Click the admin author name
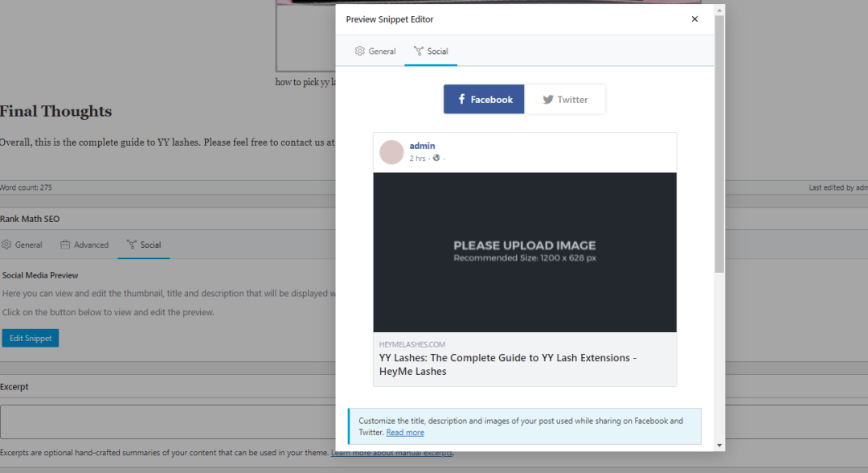The height and width of the screenshot is (473, 868). 422,146
